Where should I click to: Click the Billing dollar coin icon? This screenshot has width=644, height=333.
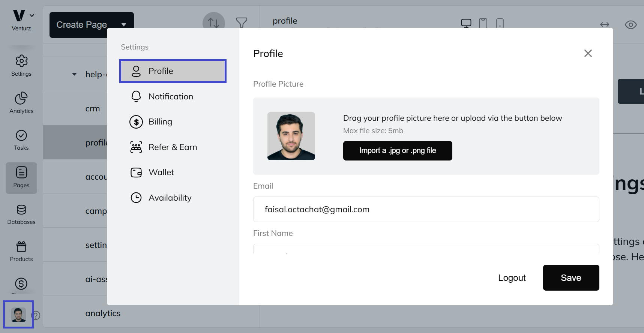point(136,121)
